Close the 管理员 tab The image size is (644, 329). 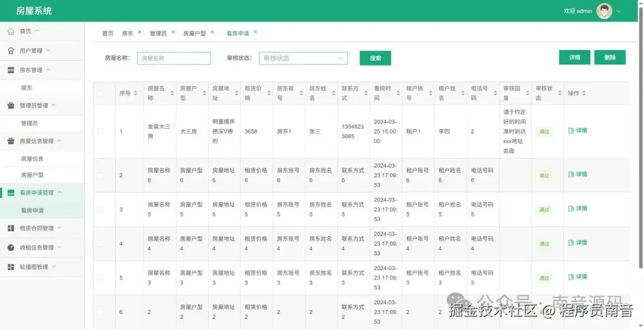173,32
